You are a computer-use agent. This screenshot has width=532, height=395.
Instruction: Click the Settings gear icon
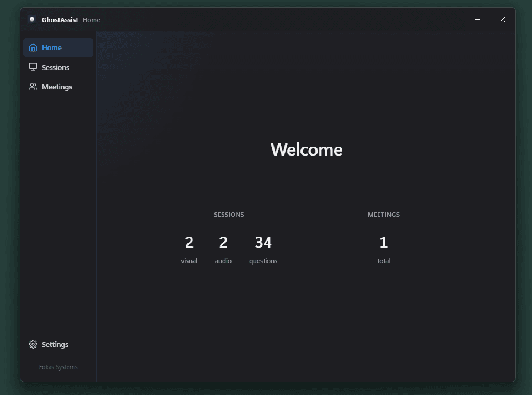tap(33, 344)
